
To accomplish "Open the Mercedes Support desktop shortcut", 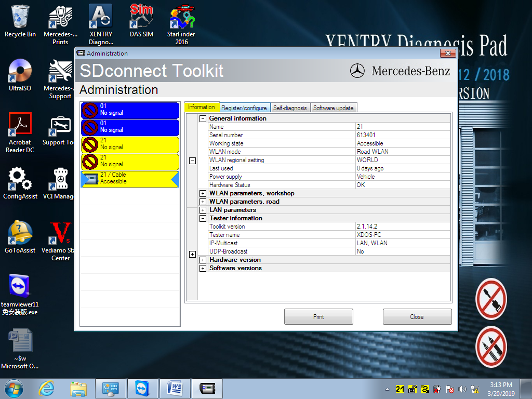I will click(x=58, y=79).
